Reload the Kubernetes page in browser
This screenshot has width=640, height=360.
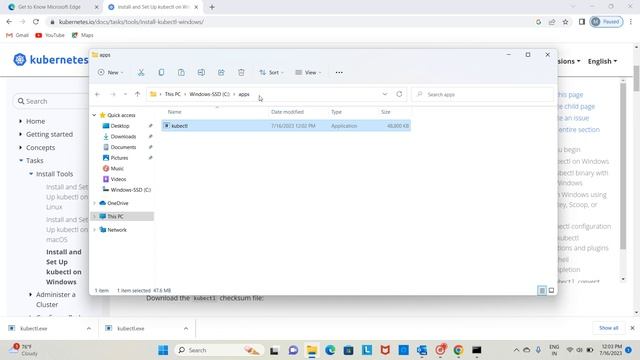36,22
